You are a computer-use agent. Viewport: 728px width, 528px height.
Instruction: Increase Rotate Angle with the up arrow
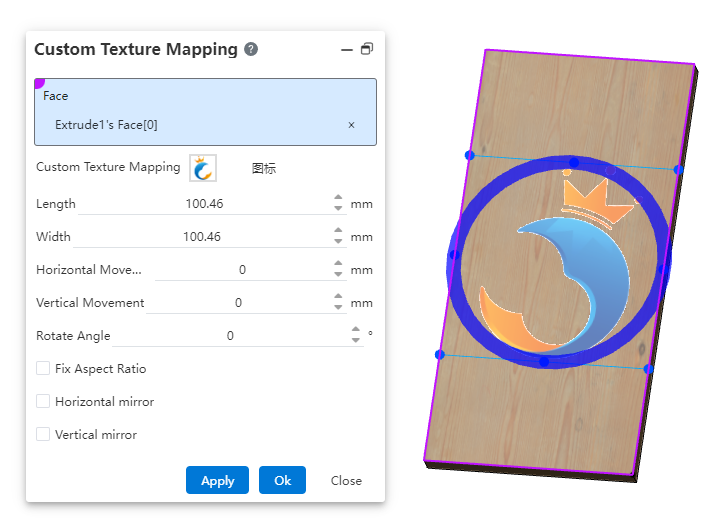(356, 330)
